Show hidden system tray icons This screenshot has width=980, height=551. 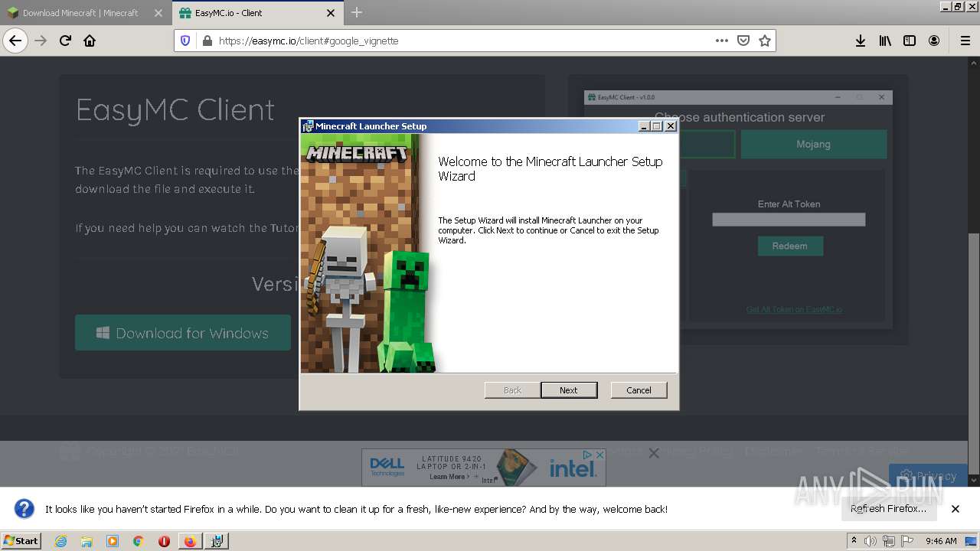click(854, 541)
